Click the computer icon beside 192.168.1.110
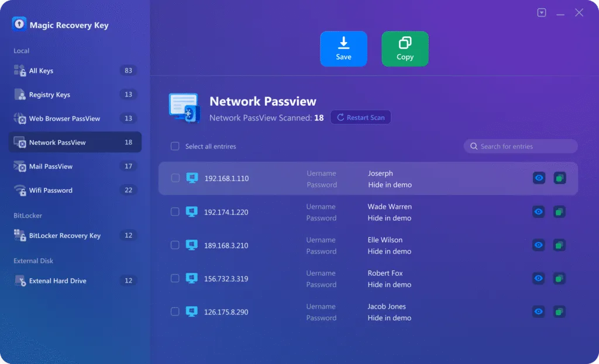This screenshot has width=599, height=364. 192,178
